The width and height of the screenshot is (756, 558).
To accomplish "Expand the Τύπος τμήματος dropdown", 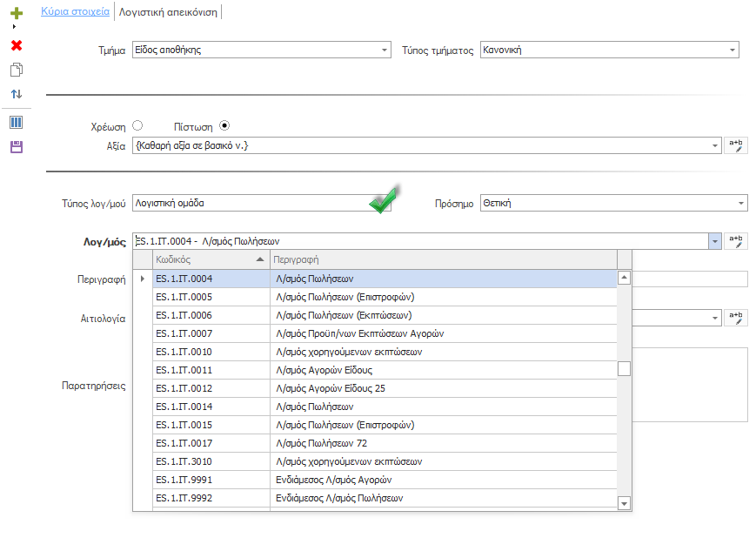I will pyautogui.click(x=733, y=50).
